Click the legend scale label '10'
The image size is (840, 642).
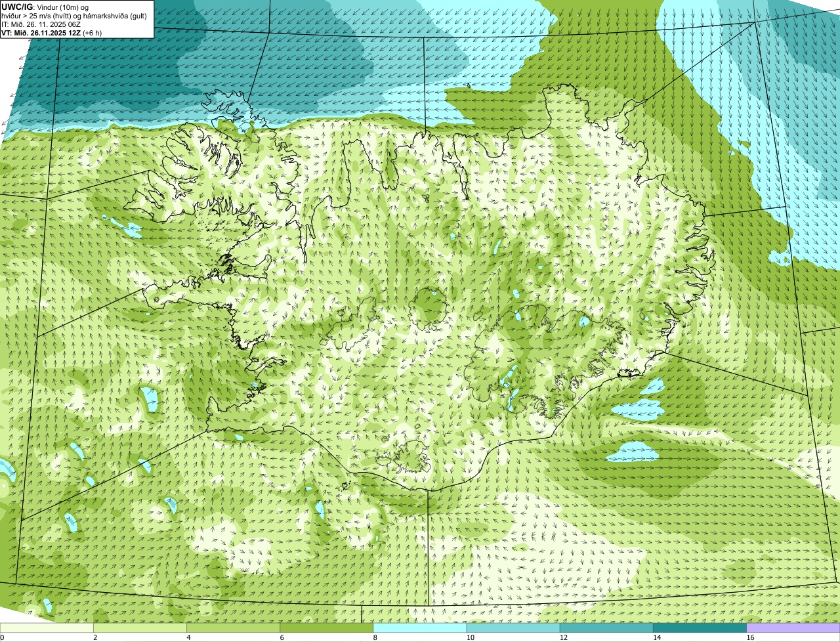click(470, 637)
